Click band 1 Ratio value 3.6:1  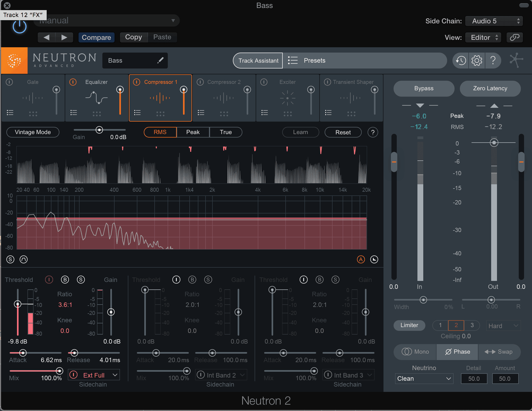pyautogui.click(x=65, y=305)
